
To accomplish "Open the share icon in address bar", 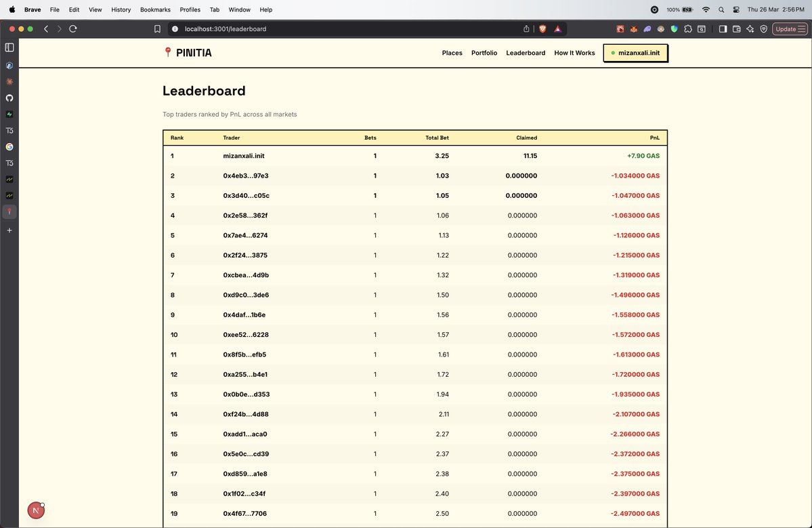I will pyautogui.click(x=526, y=29).
